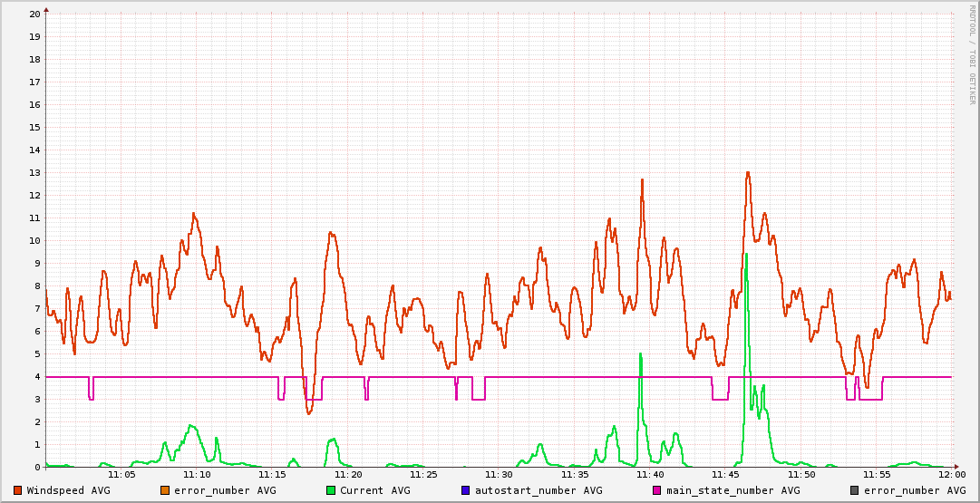Click the arrow tip atop the y-axis
980x503 pixels.
46,10
